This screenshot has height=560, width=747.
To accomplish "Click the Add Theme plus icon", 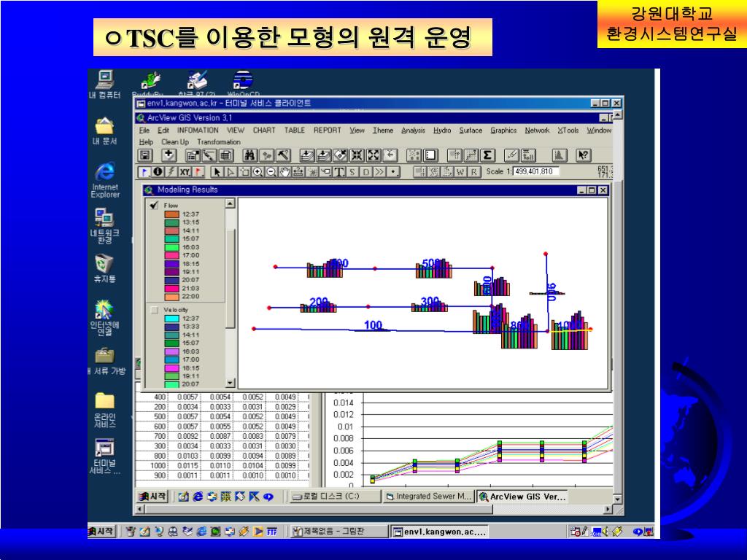I will (169, 155).
